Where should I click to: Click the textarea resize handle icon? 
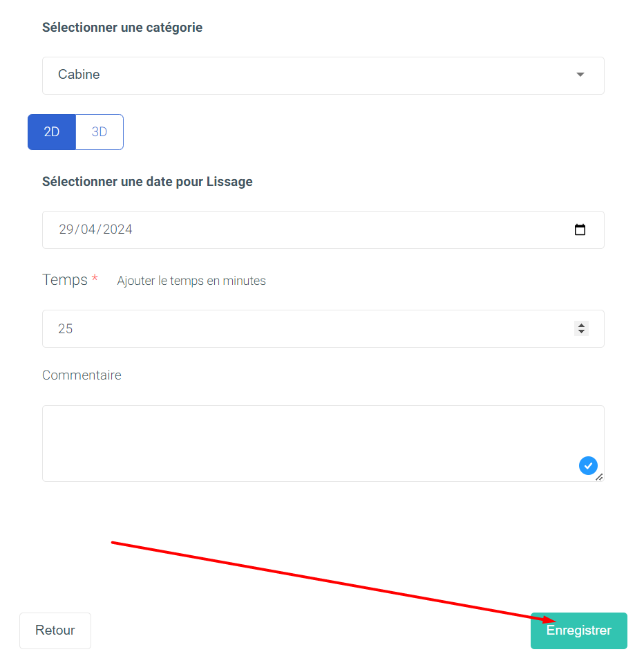[x=599, y=477]
